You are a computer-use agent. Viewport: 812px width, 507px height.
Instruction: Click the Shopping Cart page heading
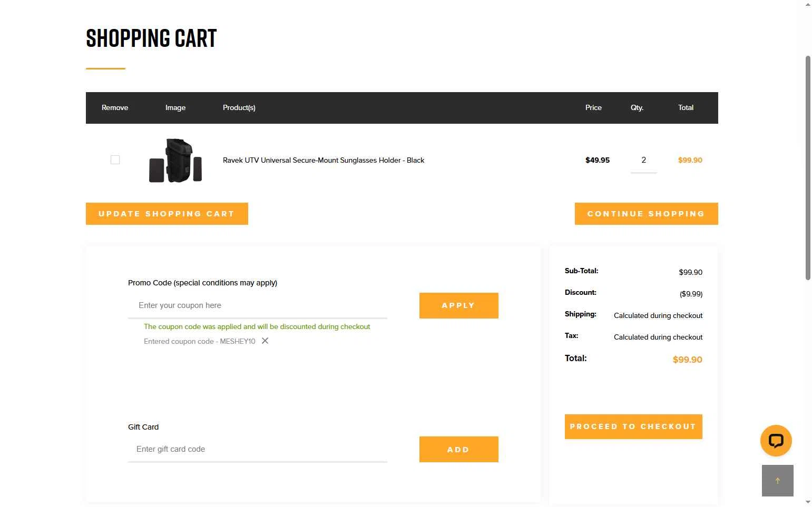click(x=151, y=38)
